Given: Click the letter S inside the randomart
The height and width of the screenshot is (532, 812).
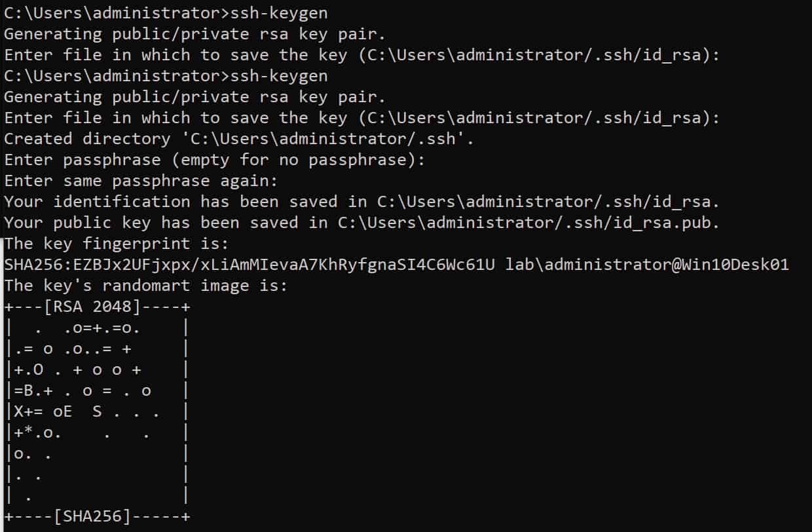Looking at the screenshot, I should (x=97, y=411).
